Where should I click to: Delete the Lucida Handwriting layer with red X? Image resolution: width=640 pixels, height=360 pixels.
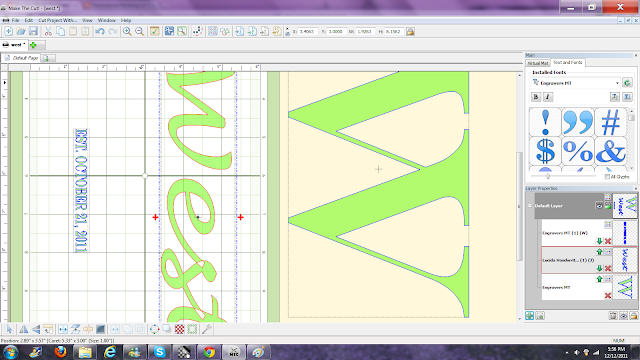[x=608, y=268]
